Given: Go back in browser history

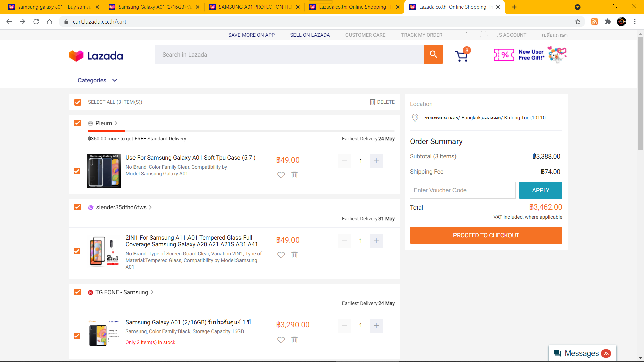Looking at the screenshot, I should [9, 22].
